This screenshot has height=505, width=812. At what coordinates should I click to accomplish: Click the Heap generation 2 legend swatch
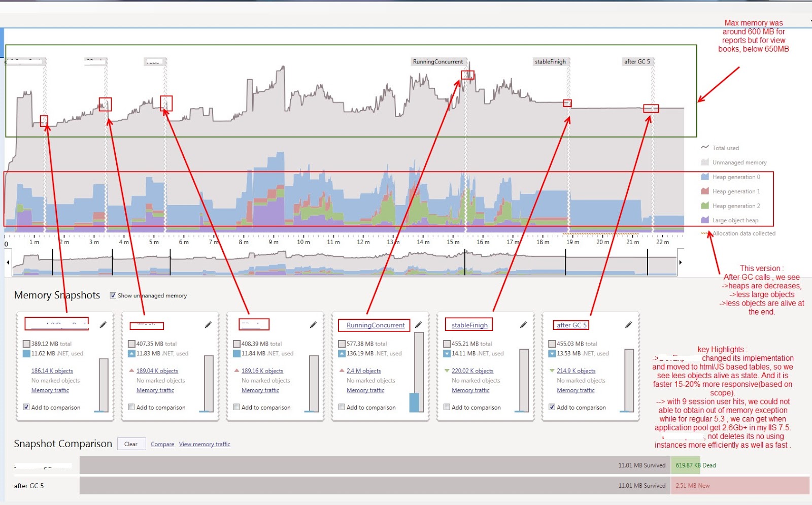(705, 206)
